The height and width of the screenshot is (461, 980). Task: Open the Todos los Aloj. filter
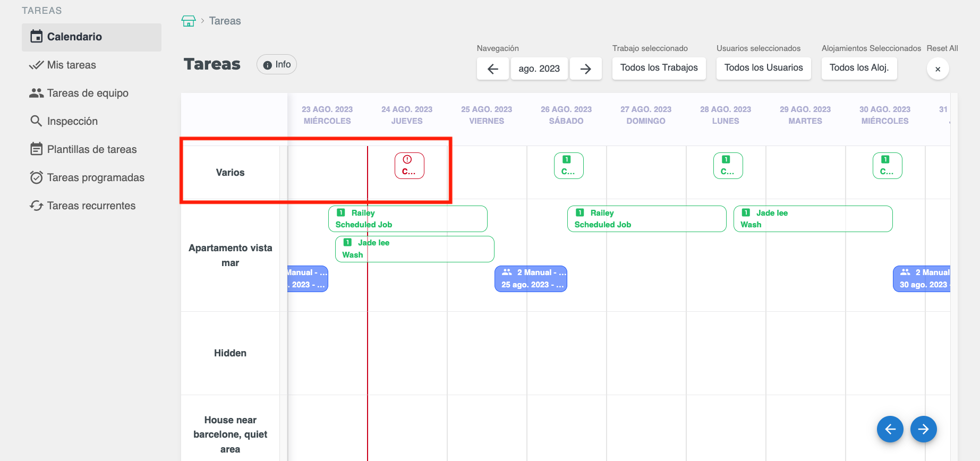859,68
